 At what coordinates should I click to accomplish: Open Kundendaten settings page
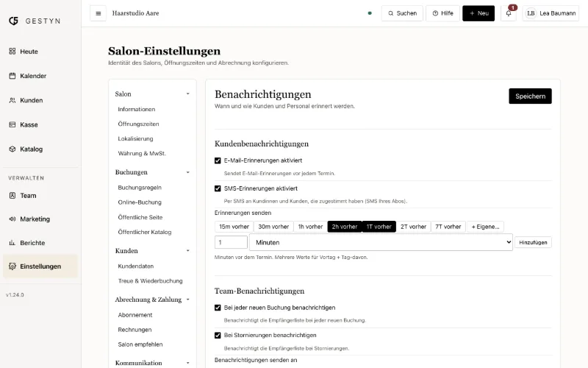pos(136,266)
